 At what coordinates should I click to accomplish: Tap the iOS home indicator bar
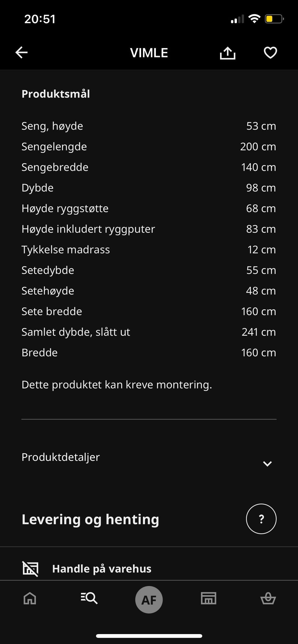pyautogui.click(x=149, y=636)
